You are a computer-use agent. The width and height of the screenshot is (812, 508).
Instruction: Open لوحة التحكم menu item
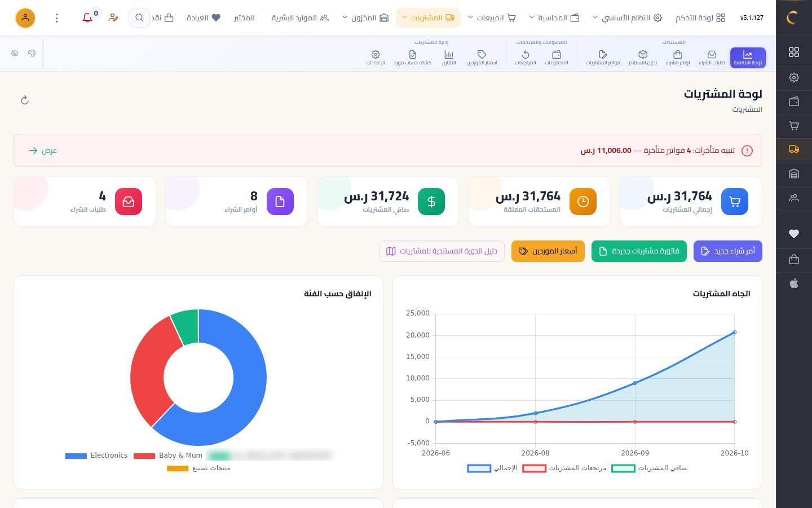(700, 18)
